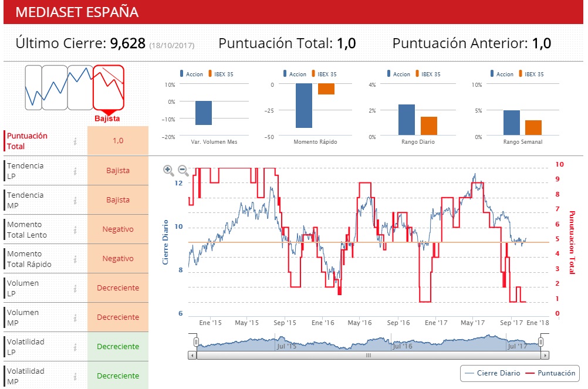Screen dimensions: 588x389
Task: Click the blue Rango Semanal bar
Action: tap(512, 123)
